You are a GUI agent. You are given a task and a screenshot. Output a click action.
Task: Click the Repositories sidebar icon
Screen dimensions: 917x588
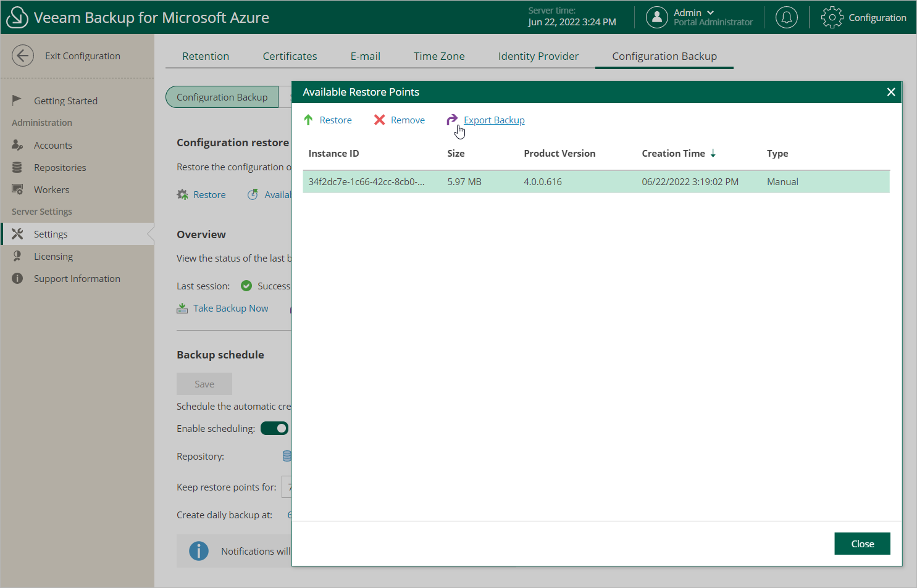[17, 167]
